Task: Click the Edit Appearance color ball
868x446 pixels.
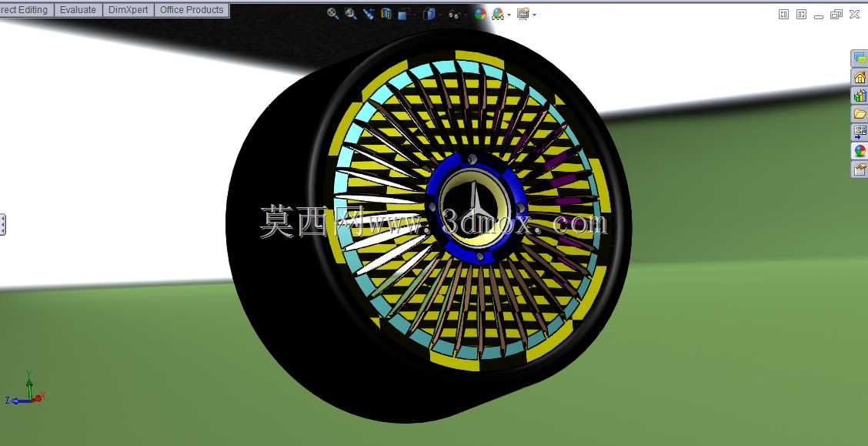Action: (480, 14)
